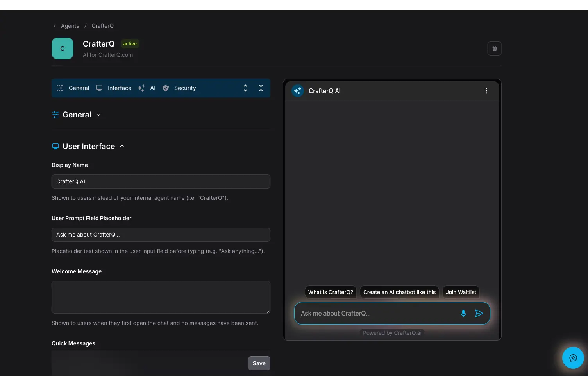Viewport: 588px width, 386px height.
Task: Open the chat preview three-dot menu
Action: [x=486, y=91]
